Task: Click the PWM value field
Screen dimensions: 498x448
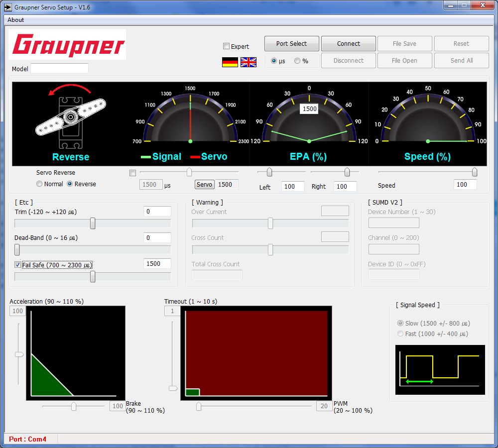Action: (324, 406)
